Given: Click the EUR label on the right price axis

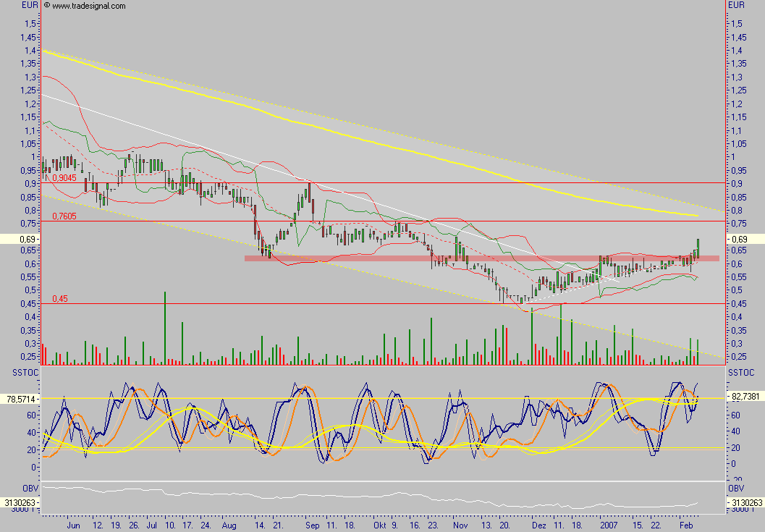Looking at the screenshot, I should (737, 5).
